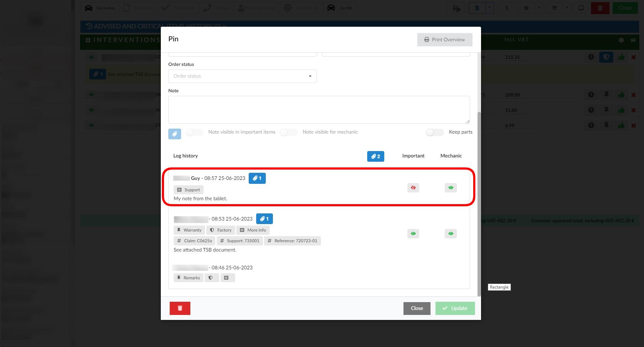Viewport: 644px width, 347px height.
Task: Select the Customer OK status step
Action: click(x=302, y=8)
